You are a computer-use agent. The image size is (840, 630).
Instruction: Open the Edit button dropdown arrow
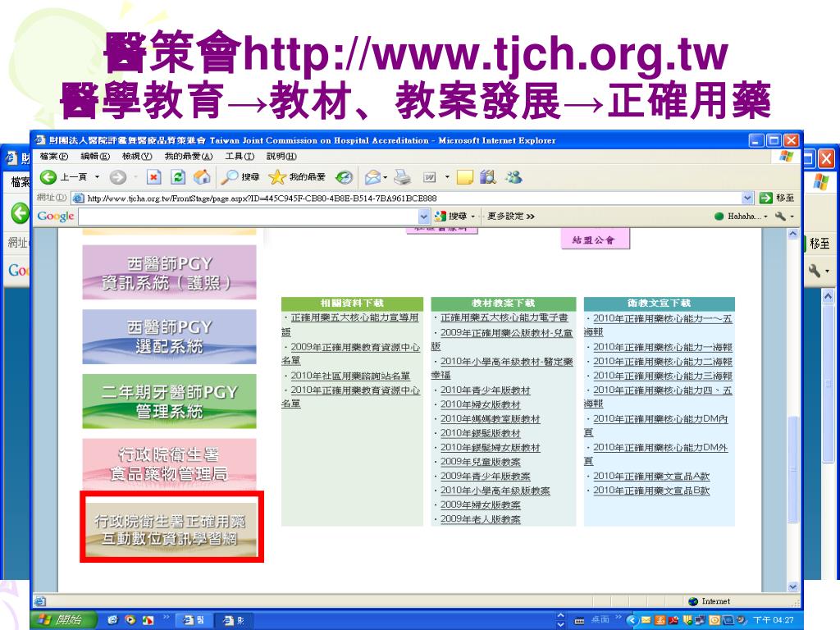(447, 177)
